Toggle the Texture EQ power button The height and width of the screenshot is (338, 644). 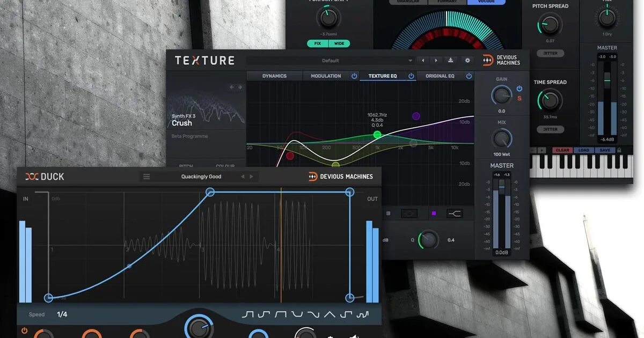coord(411,76)
